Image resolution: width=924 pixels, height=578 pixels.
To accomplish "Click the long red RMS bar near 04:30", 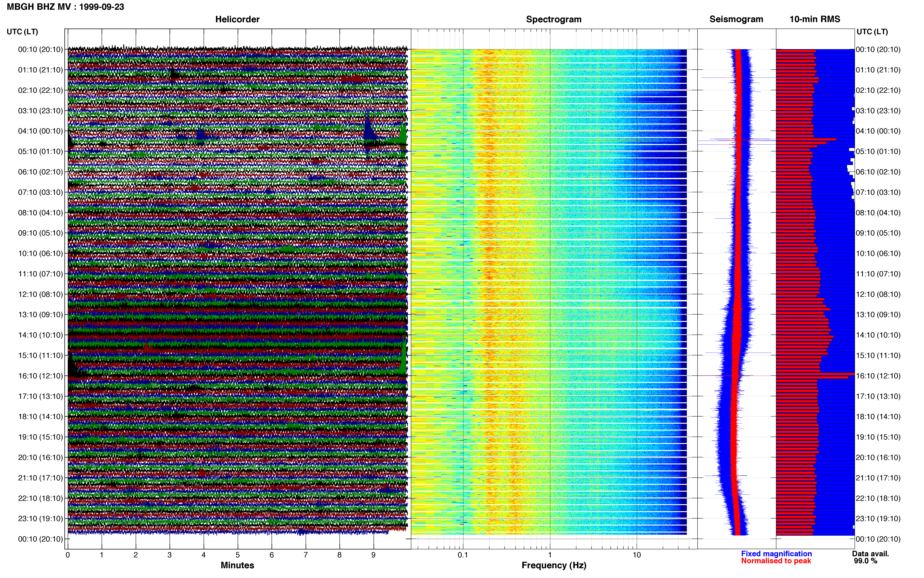I will pos(806,140).
